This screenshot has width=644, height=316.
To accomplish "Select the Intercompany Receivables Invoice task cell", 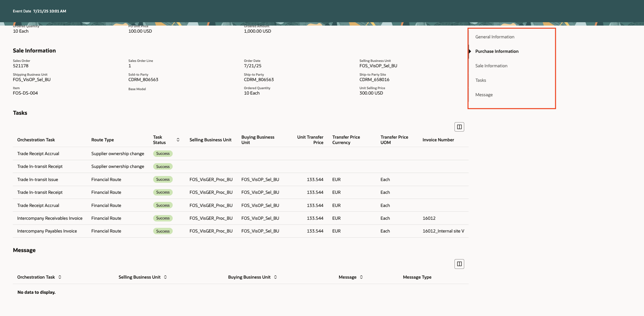I will [x=50, y=218].
